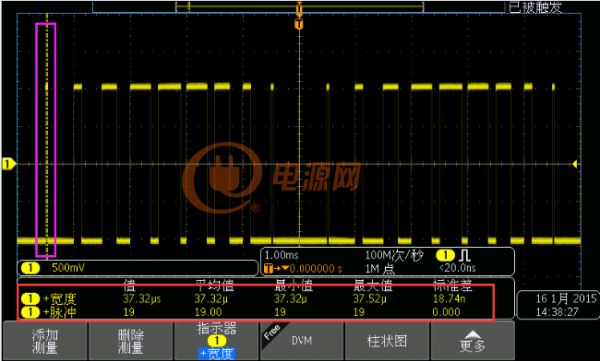Select the +脉冲 pulse count measurement row
The width and height of the screenshot is (600, 361).
(255, 312)
